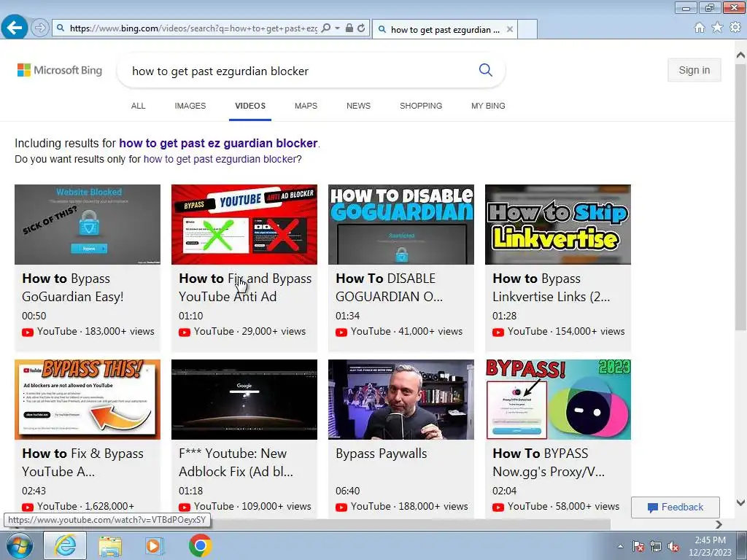Open Favorites with the star icon
The height and width of the screenshot is (560, 747).
tap(717, 28)
